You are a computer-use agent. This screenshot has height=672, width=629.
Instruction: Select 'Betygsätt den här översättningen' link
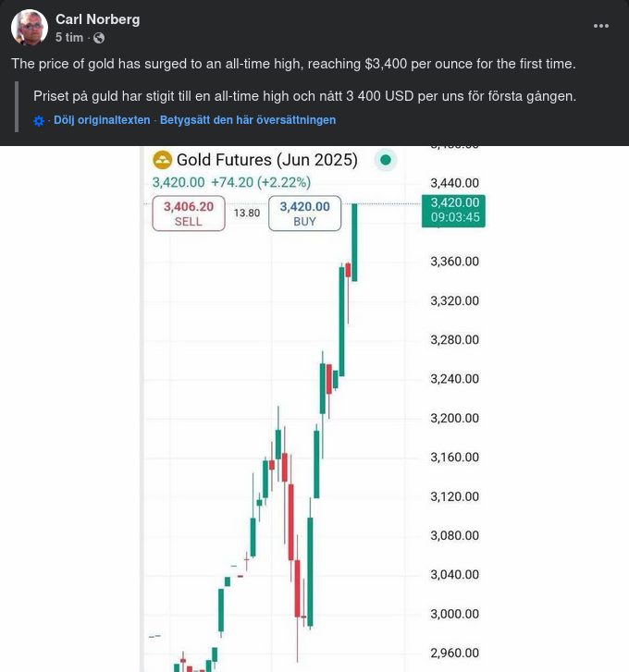click(248, 120)
